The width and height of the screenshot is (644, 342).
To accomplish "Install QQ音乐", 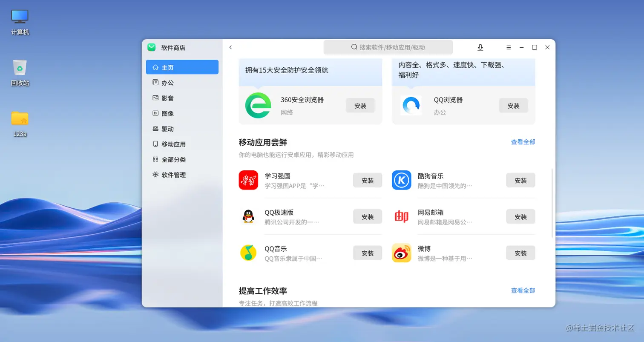I will pos(368,253).
